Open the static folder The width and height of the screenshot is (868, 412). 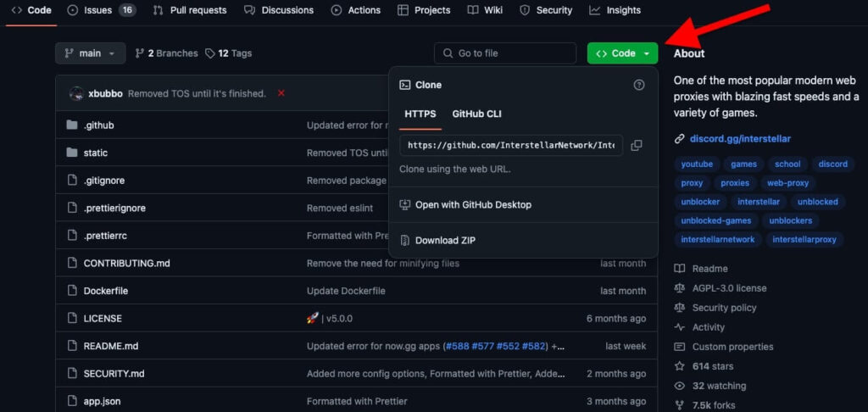tap(95, 153)
